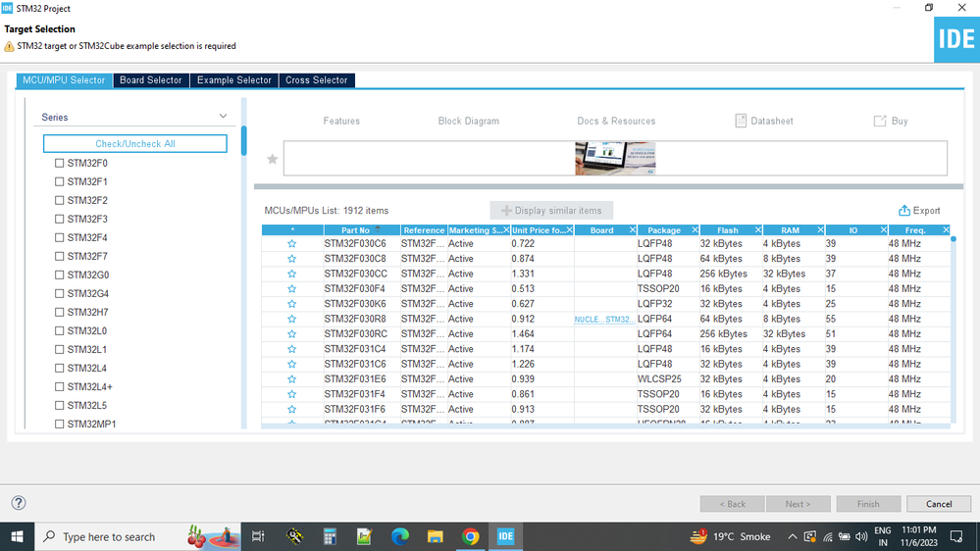Tick the STM32L4+ series checkbox
The image size is (980, 551).
point(60,386)
